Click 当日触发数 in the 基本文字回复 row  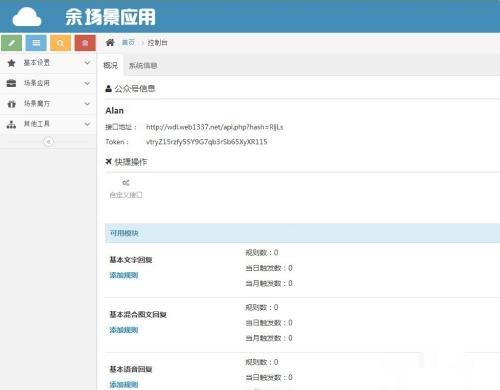[x=269, y=268]
